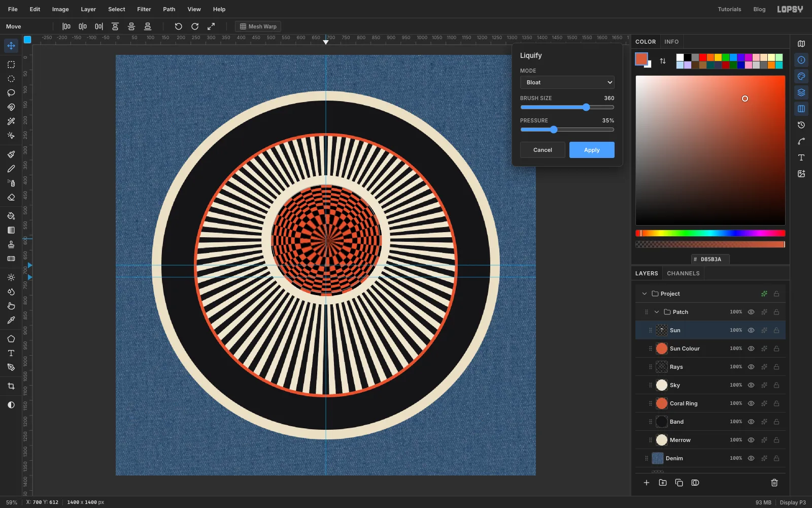The width and height of the screenshot is (812, 508).
Task: Open the Layer menu
Action: [88, 9]
